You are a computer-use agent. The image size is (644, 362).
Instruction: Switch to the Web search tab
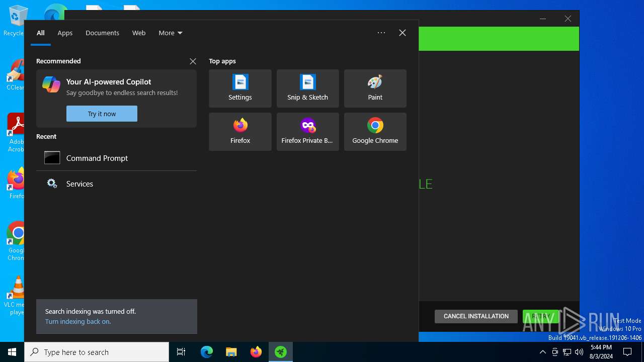click(x=139, y=33)
